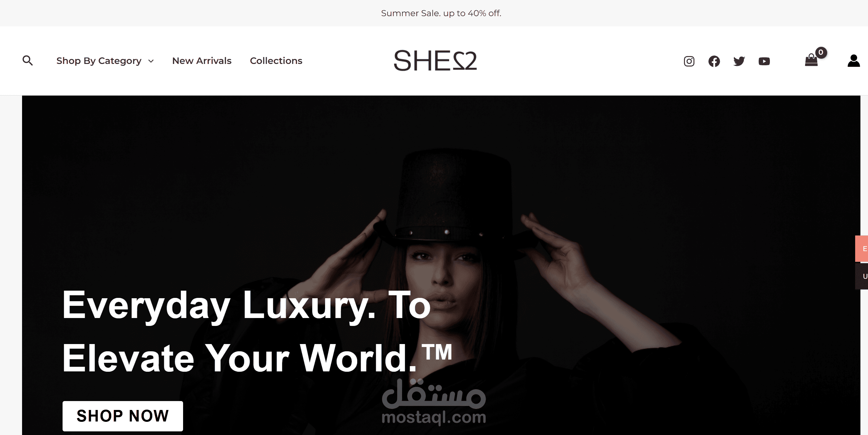Click the SHOP NOW button
This screenshot has width=868, height=435.
point(122,416)
